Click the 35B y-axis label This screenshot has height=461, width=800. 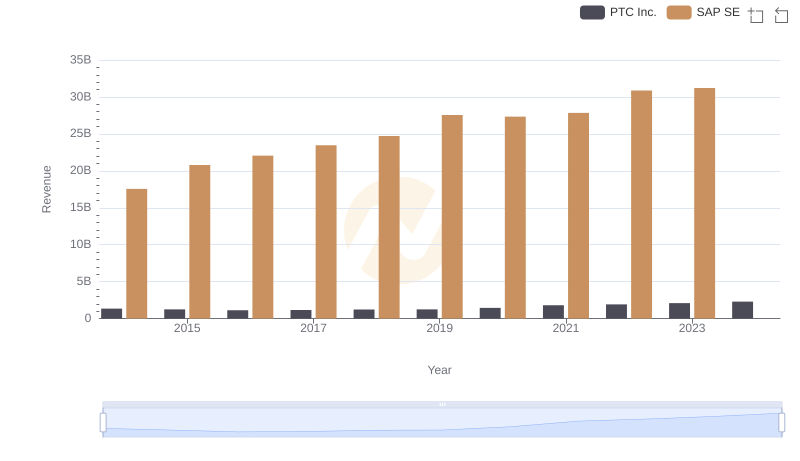(81, 60)
